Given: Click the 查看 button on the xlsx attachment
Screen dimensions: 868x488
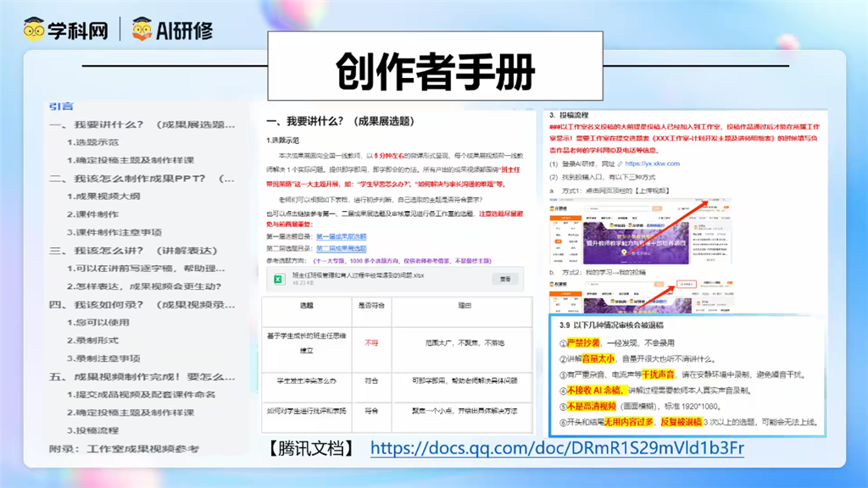Looking at the screenshot, I should (505, 280).
